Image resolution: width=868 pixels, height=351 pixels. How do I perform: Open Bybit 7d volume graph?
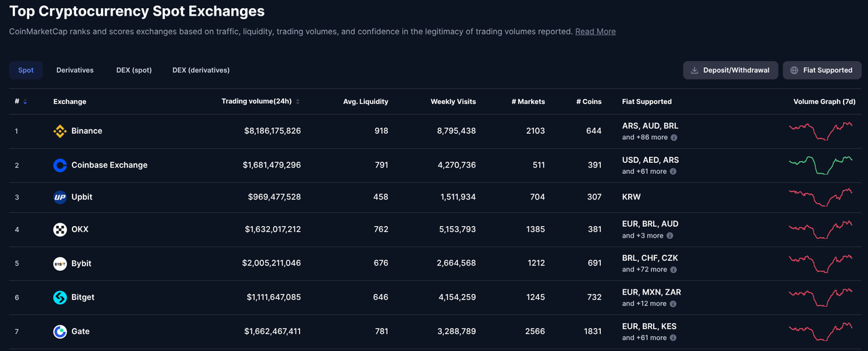(x=821, y=263)
